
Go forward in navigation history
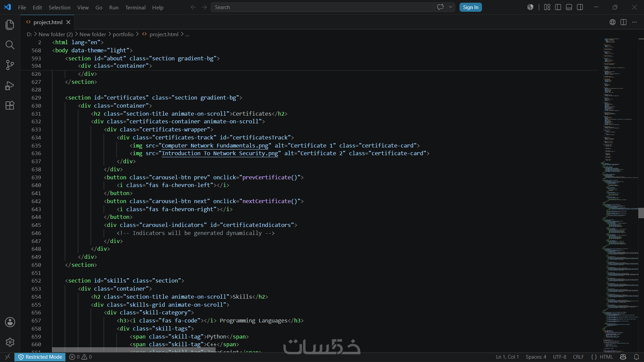coord(204,7)
